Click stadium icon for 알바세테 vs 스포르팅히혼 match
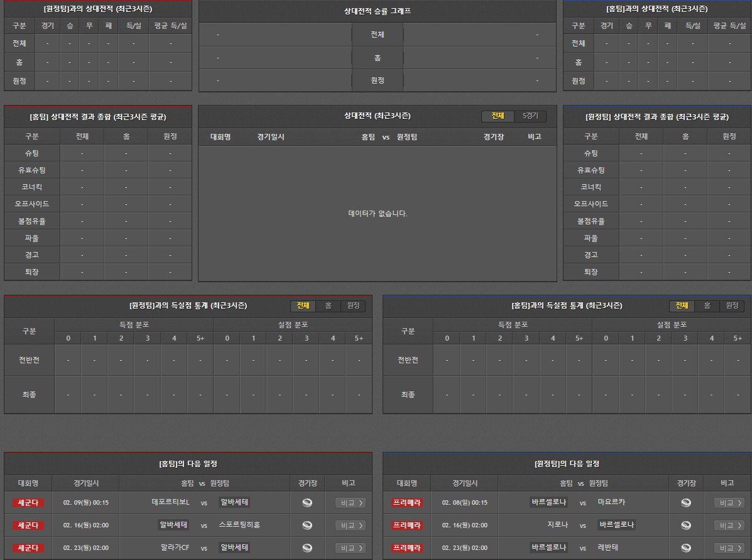Screen dimensions: 752x560 [x=307, y=525]
